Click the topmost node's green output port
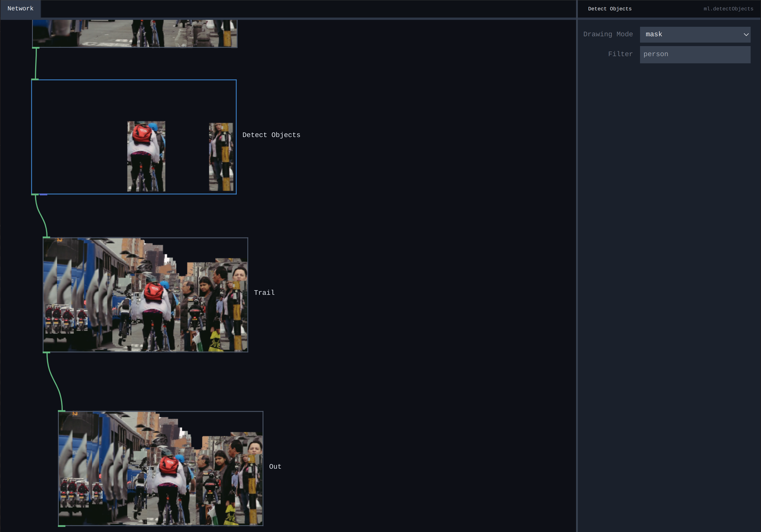761x532 pixels. coord(36,48)
